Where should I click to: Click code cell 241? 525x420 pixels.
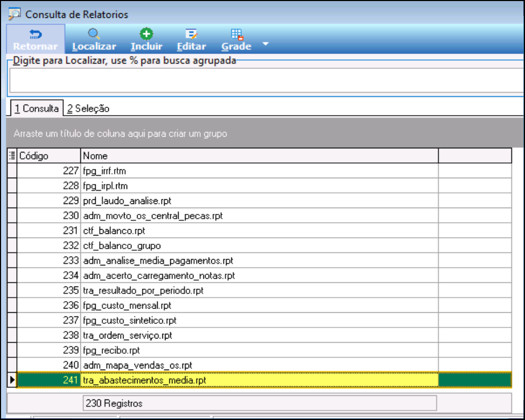point(48,380)
